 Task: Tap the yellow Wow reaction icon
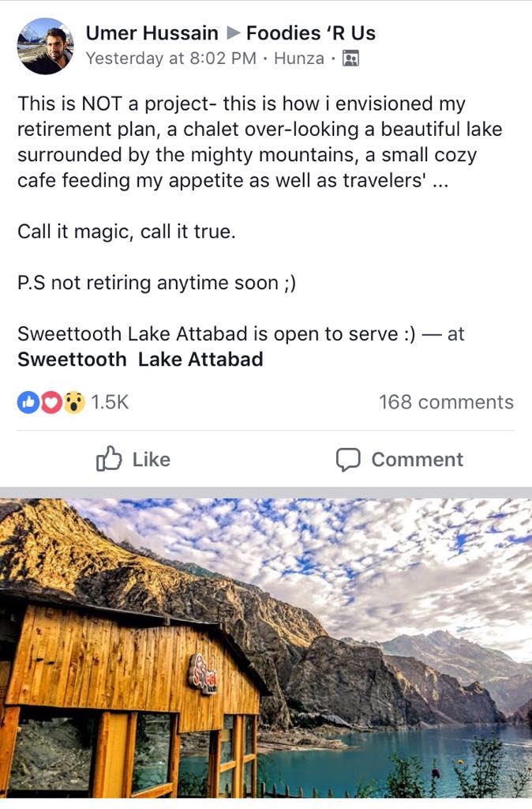click(73, 402)
